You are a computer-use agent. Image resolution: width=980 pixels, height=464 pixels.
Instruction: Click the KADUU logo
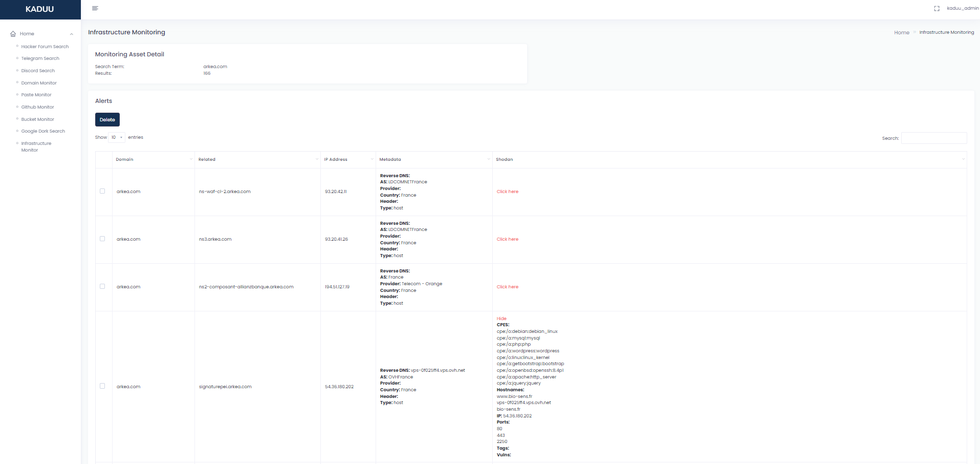pos(40,9)
